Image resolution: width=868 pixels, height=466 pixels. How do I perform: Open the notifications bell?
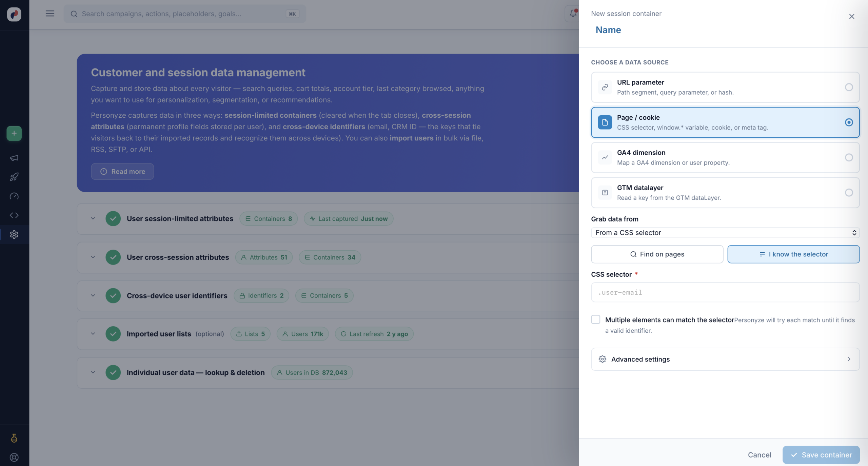click(573, 14)
